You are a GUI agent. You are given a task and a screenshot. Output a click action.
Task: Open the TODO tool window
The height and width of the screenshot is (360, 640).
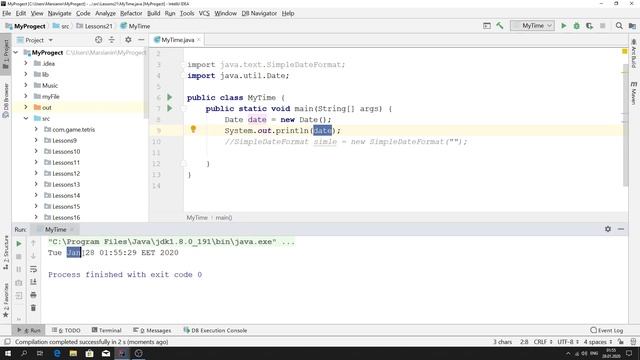(x=66, y=330)
